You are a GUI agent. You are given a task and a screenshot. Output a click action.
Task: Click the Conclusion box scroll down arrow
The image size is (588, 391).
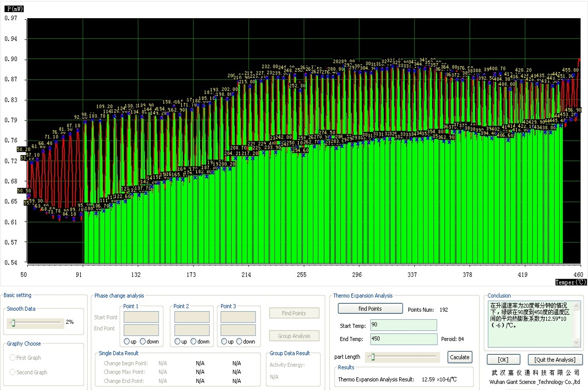point(577,343)
